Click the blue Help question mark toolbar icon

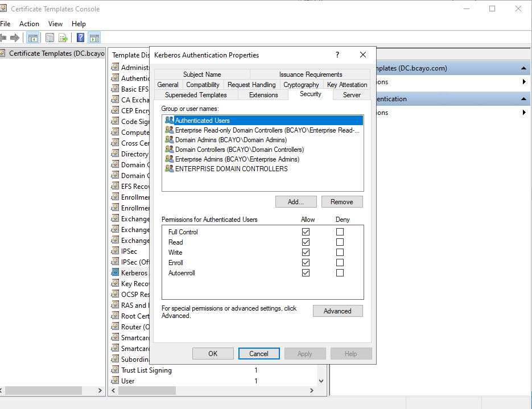pyautogui.click(x=81, y=38)
